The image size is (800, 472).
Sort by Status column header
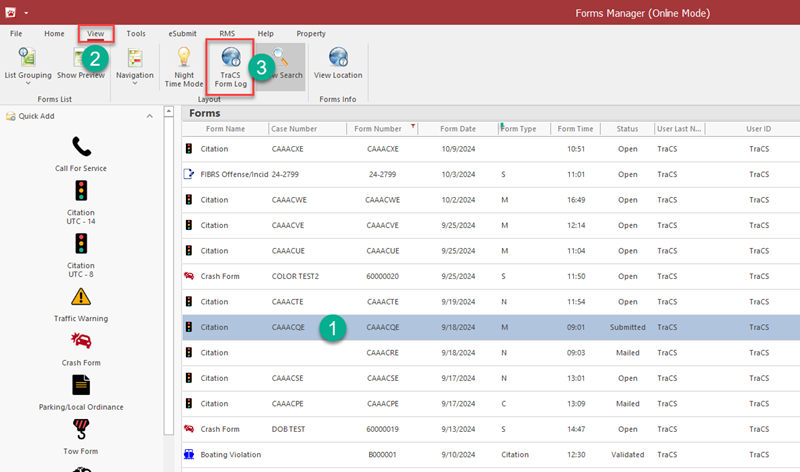pos(627,129)
